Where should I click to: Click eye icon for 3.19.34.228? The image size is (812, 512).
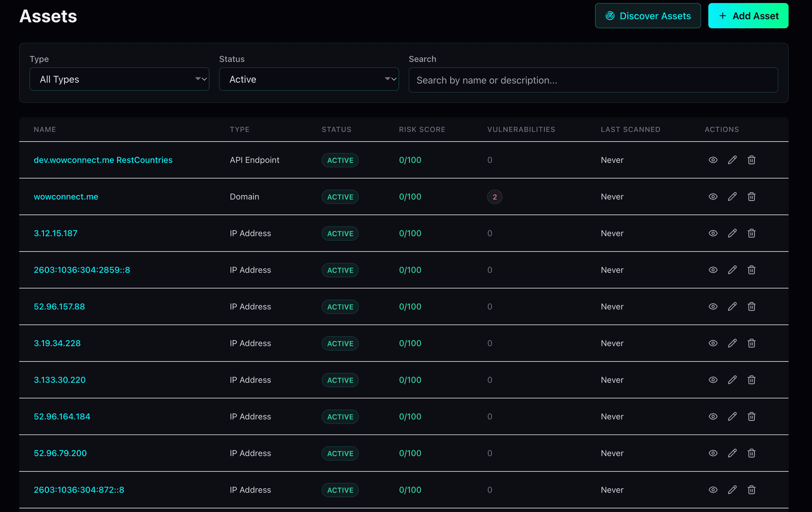click(713, 343)
